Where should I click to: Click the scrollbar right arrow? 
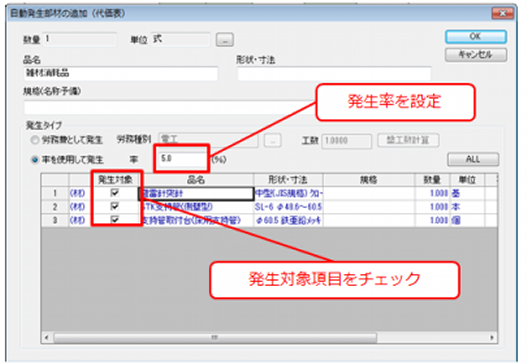(x=492, y=337)
